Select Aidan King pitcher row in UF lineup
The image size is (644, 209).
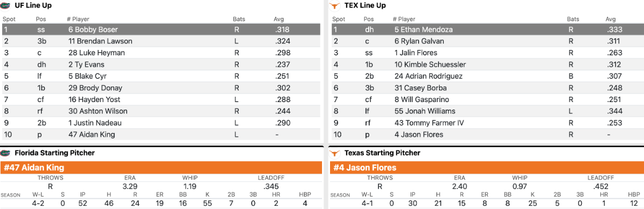pyautogui.click(x=161, y=134)
